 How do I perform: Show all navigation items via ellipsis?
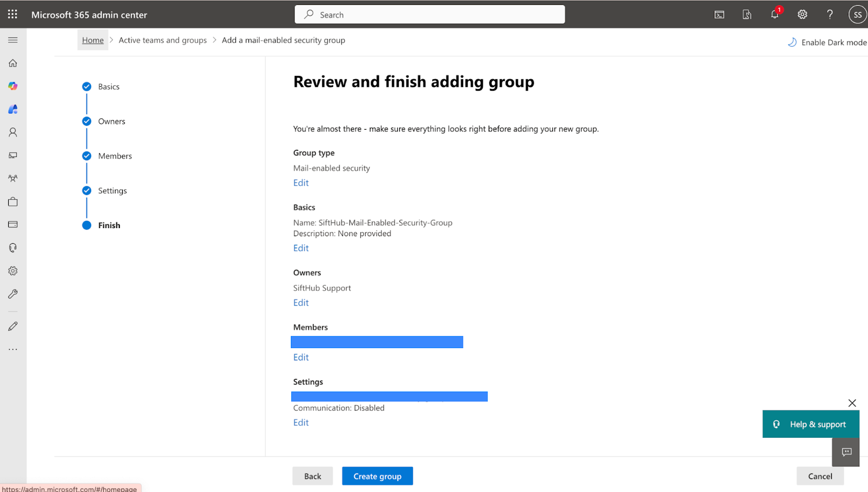point(13,349)
